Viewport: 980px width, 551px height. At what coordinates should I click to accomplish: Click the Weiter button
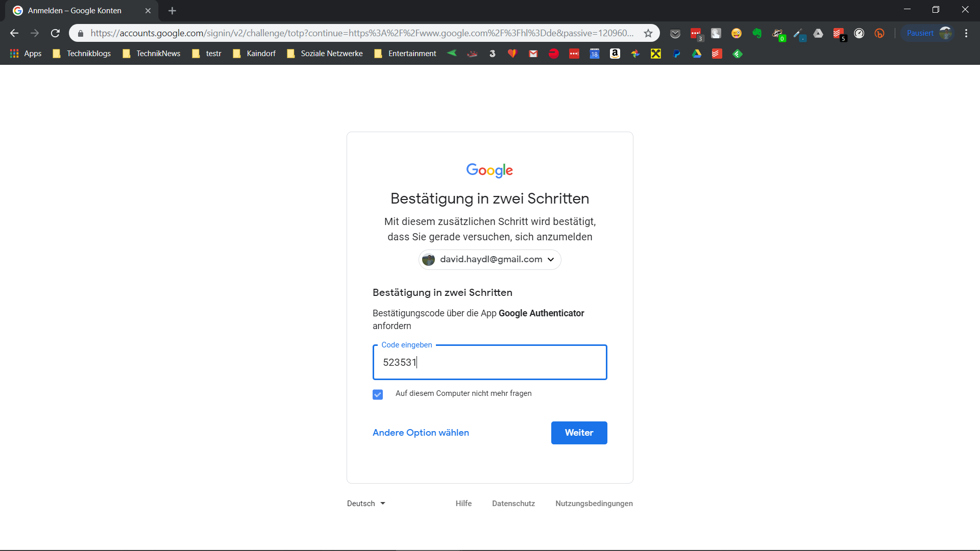click(x=579, y=433)
